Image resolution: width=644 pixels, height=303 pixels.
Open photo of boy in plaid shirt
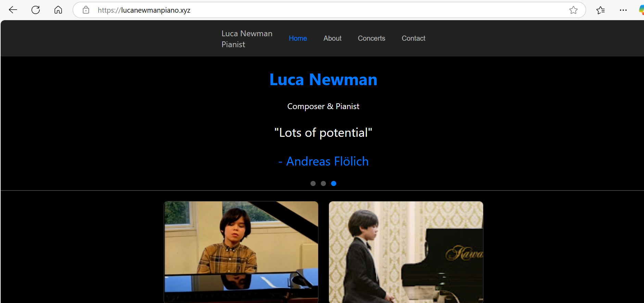click(x=241, y=252)
